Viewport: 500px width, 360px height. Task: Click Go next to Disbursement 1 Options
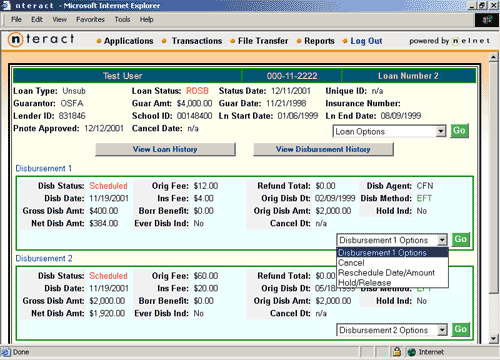coord(461,239)
